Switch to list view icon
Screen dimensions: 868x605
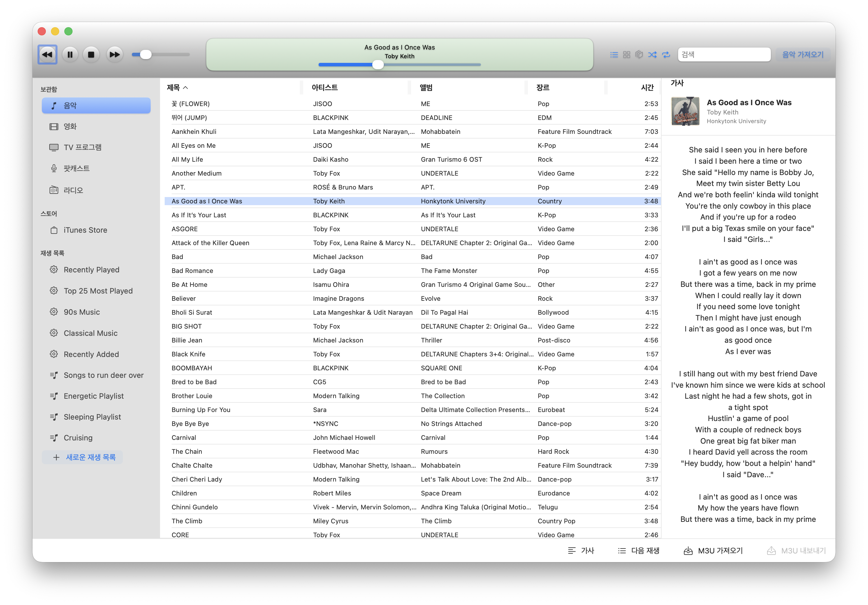pyautogui.click(x=614, y=54)
